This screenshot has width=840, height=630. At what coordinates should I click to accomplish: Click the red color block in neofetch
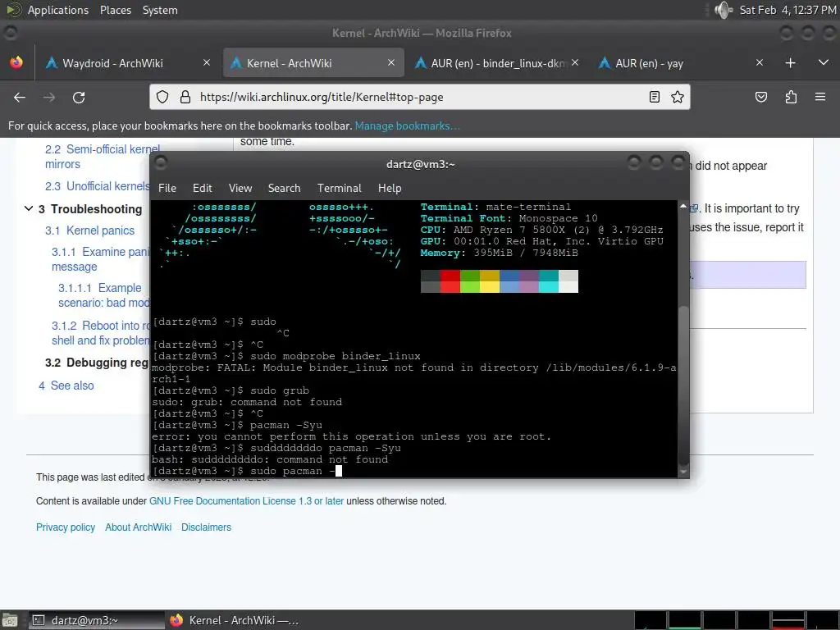pyautogui.click(x=450, y=281)
